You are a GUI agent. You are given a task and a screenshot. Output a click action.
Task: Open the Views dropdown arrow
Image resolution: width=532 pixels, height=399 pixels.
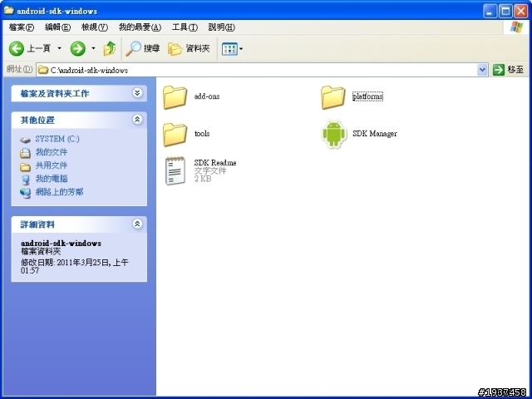point(241,49)
